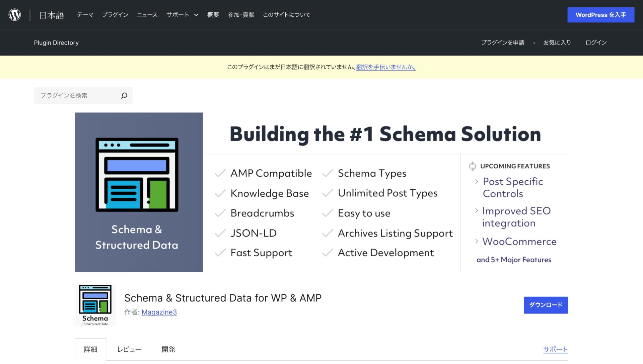Open the テーマ menu item
Screen dimensions: 643x364
[x=85, y=15]
